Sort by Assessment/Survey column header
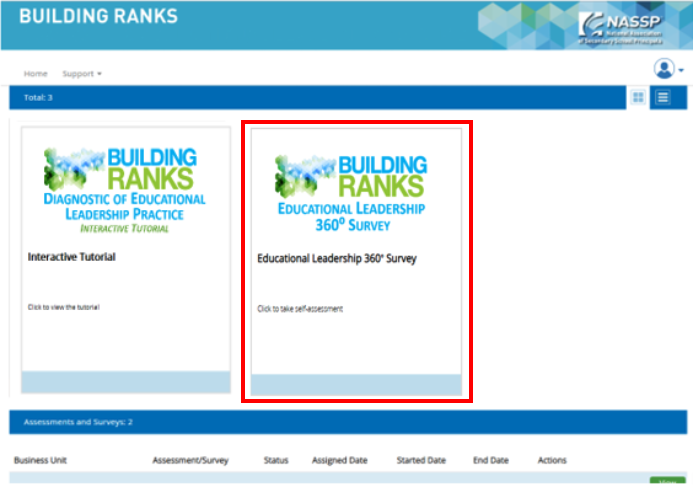 coord(190,460)
